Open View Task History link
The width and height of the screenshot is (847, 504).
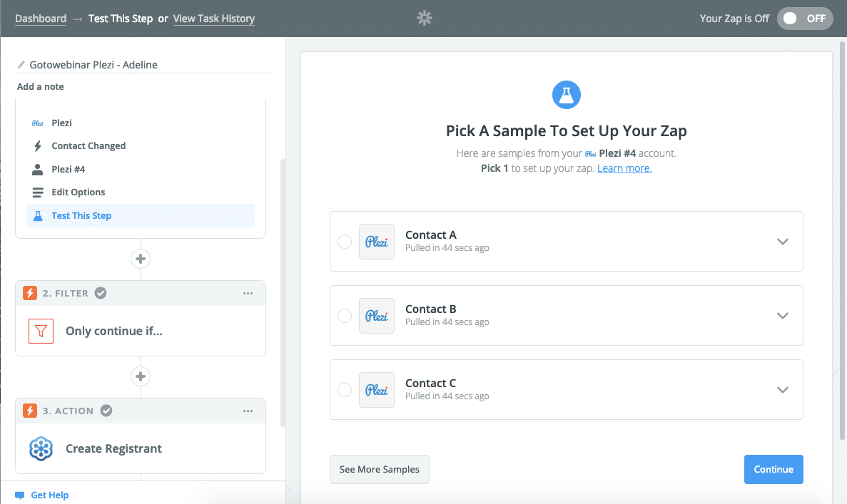click(x=214, y=19)
